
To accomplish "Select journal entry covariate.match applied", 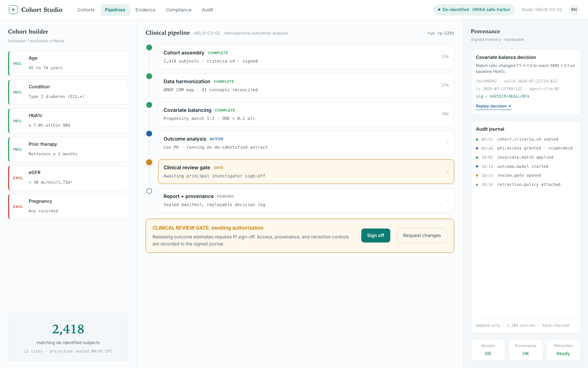I will click(x=526, y=157).
